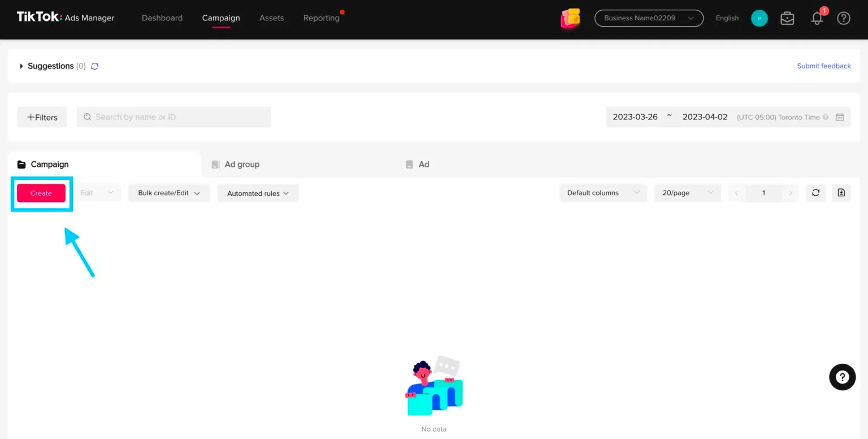Screen dimensions: 868x439
Task: Open the calendar date picker
Action: pos(840,117)
